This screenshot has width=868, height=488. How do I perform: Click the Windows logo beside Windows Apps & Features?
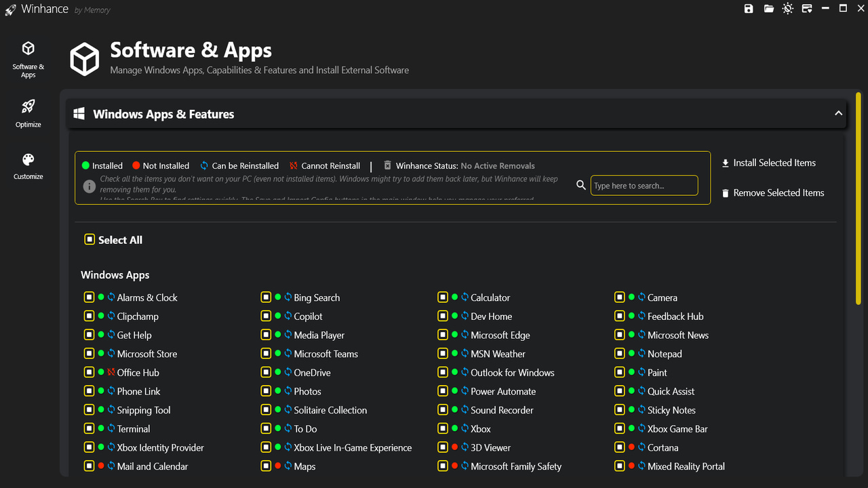pyautogui.click(x=79, y=114)
